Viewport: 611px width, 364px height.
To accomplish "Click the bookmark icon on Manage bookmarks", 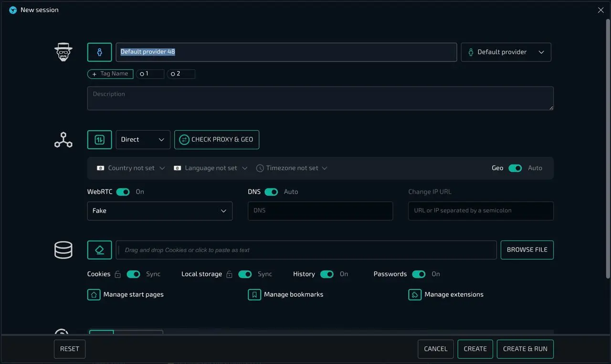I will 254,294.
